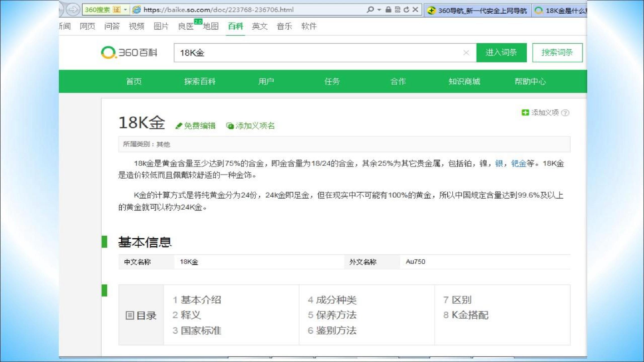Clear the search box with X icon

pos(466,53)
